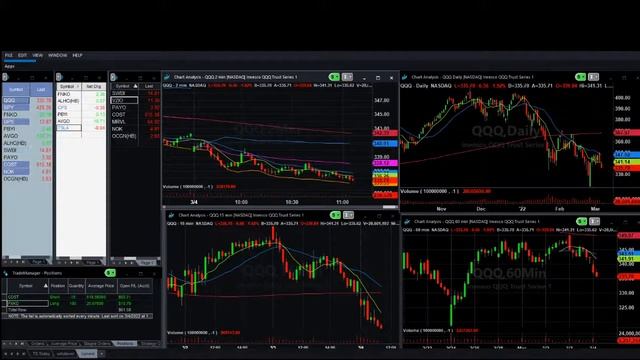Click Average Price column header in TradeManager
This screenshot has height=360, width=640.
[x=101, y=286]
